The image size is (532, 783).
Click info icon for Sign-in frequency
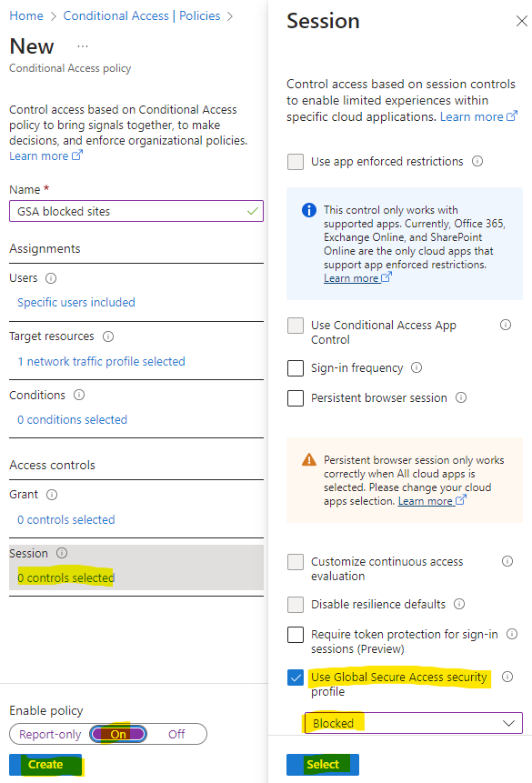point(417,368)
